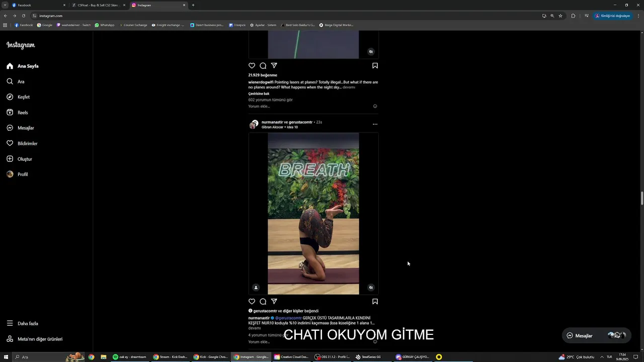The width and height of the screenshot is (644, 362).
Task: Click the Instagram logo wordmark
Action: [x=21, y=45]
